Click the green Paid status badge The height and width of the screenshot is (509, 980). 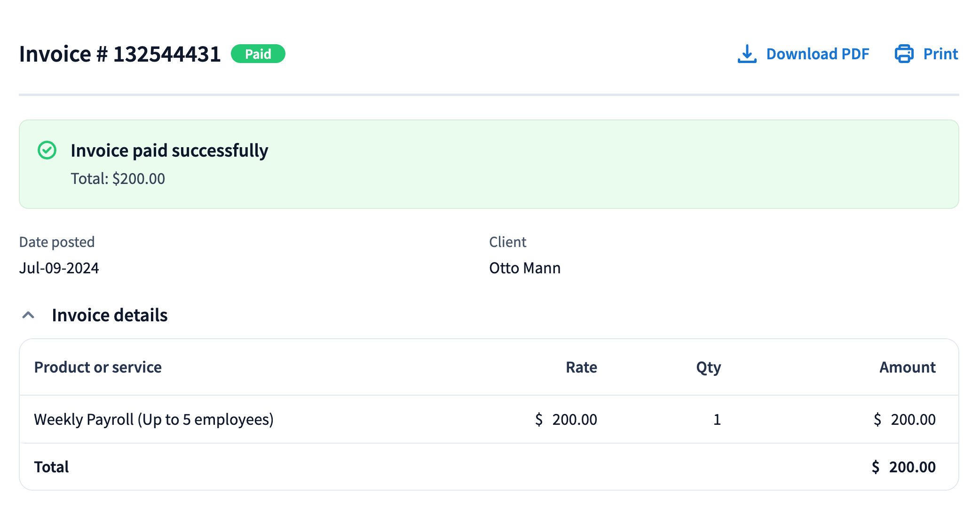(258, 54)
